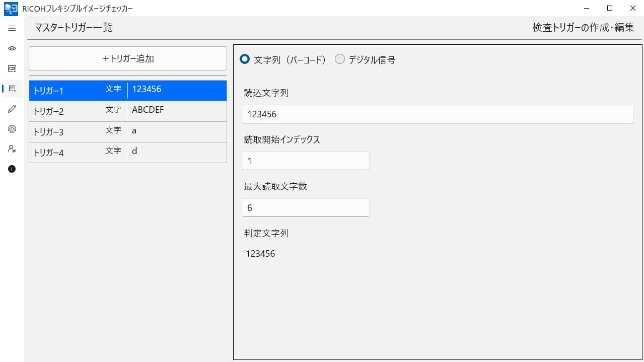
Task: Select the trigger list icon in sidebar
Action: (12, 89)
